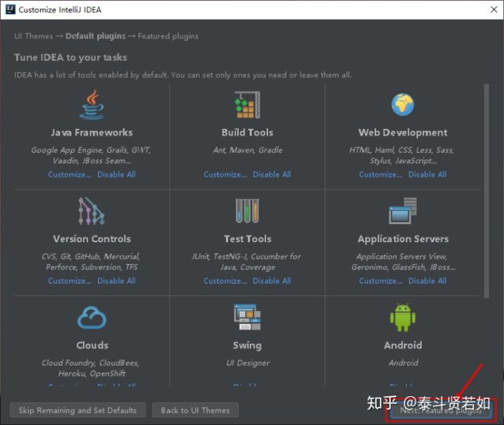Click the Version Controls branches icon
Viewport: 504px width, 425px height.
coord(92,211)
